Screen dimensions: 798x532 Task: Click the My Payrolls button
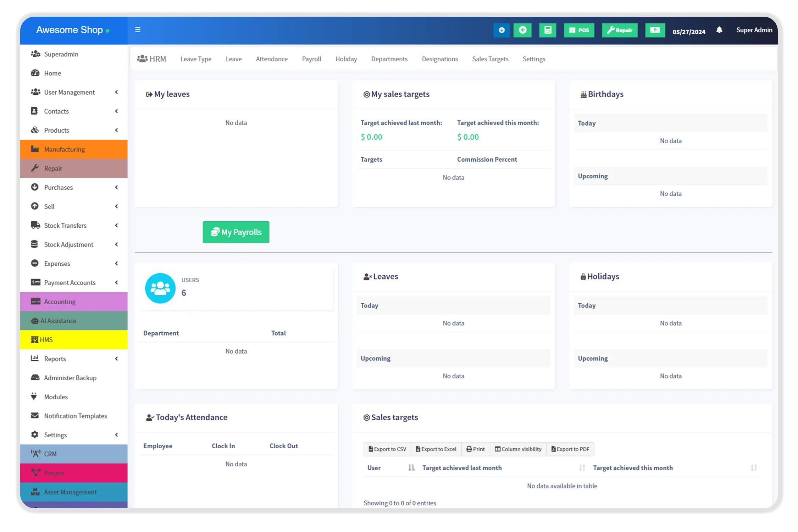tap(236, 232)
